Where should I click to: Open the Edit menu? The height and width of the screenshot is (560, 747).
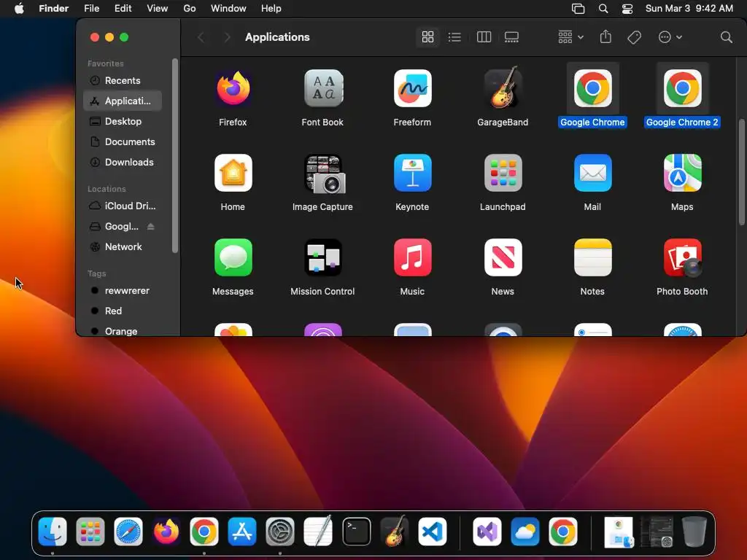(x=123, y=9)
